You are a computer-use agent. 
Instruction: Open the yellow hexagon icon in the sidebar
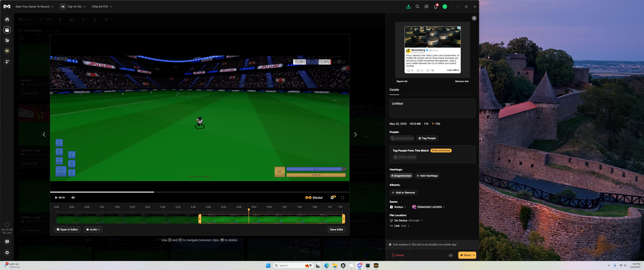point(7,51)
